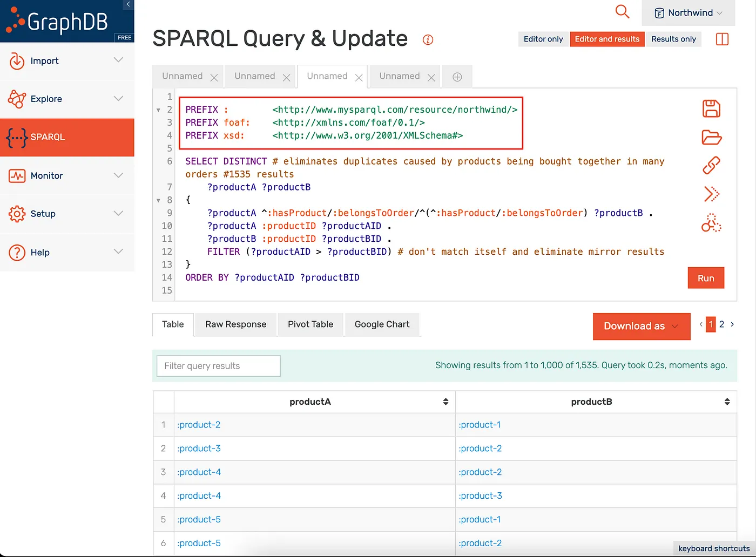Open the Import menu
The image size is (756, 557).
pyautogui.click(x=67, y=61)
